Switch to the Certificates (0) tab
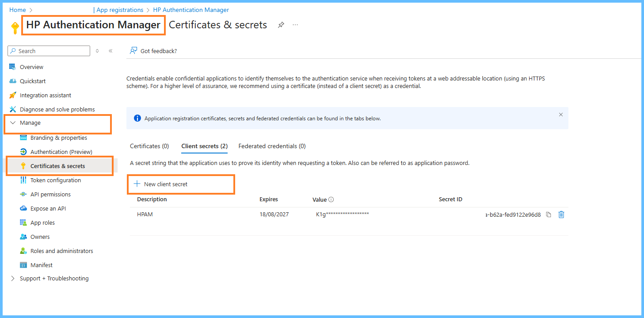The width and height of the screenshot is (644, 318). (x=149, y=146)
